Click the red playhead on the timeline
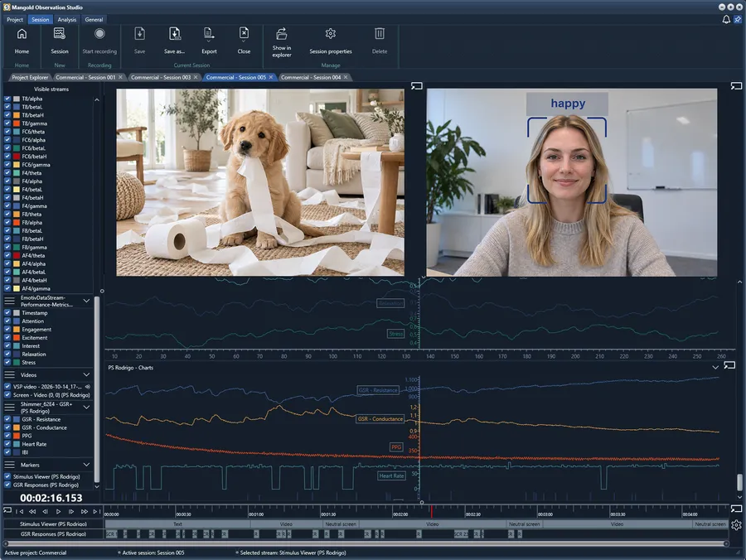746x560 pixels. click(x=432, y=511)
